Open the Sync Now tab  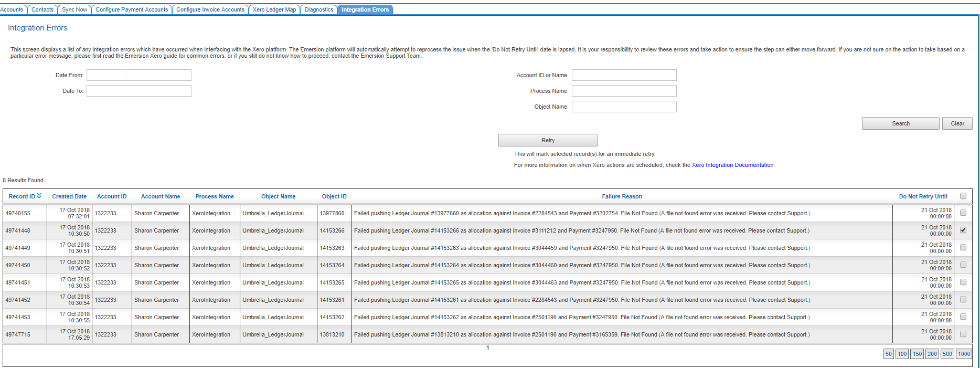coord(74,9)
